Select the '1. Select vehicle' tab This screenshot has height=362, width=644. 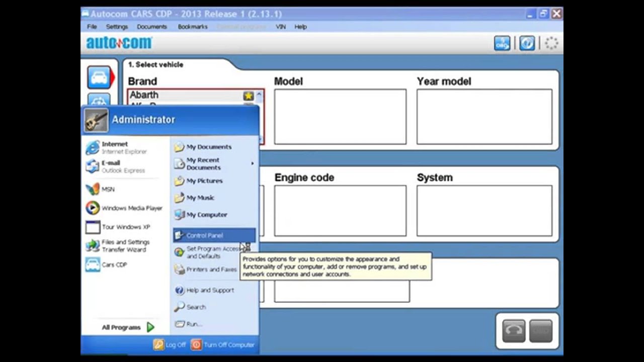click(x=155, y=65)
